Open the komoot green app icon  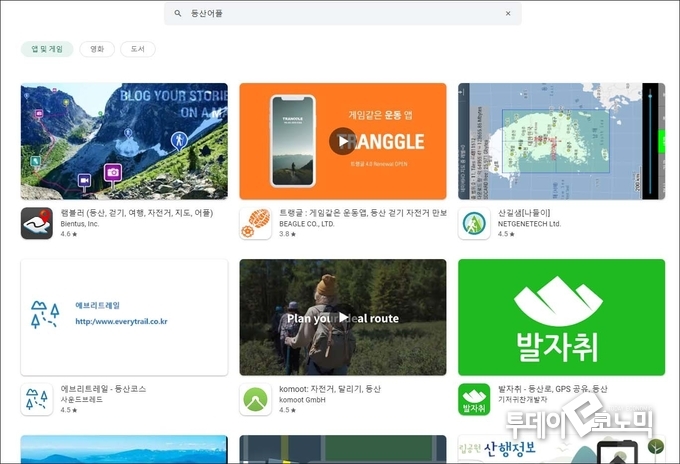[x=255, y=399]
